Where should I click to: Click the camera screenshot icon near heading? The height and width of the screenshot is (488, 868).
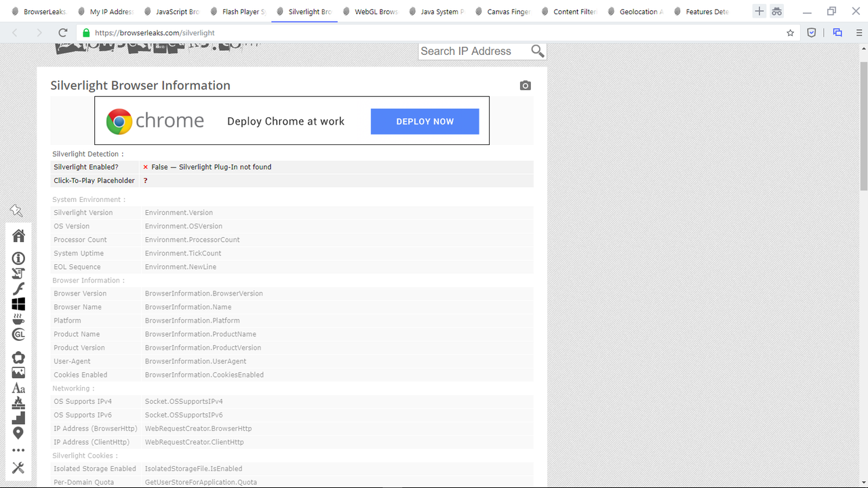[x=526, y=85]
